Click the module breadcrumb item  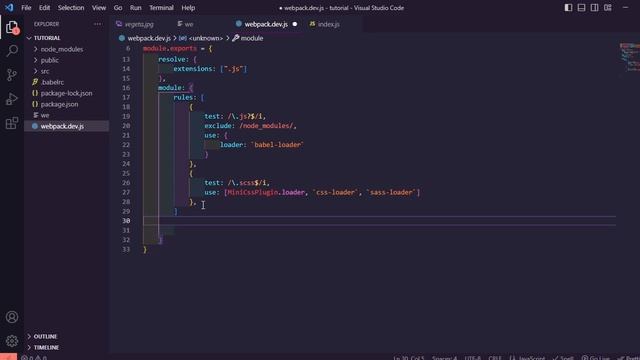point(252,38)
